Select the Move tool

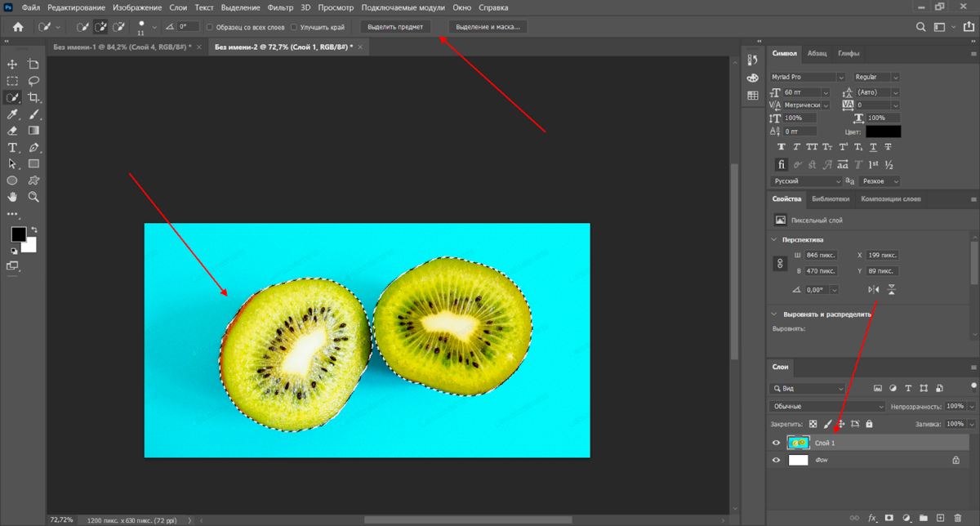(12, 65)
